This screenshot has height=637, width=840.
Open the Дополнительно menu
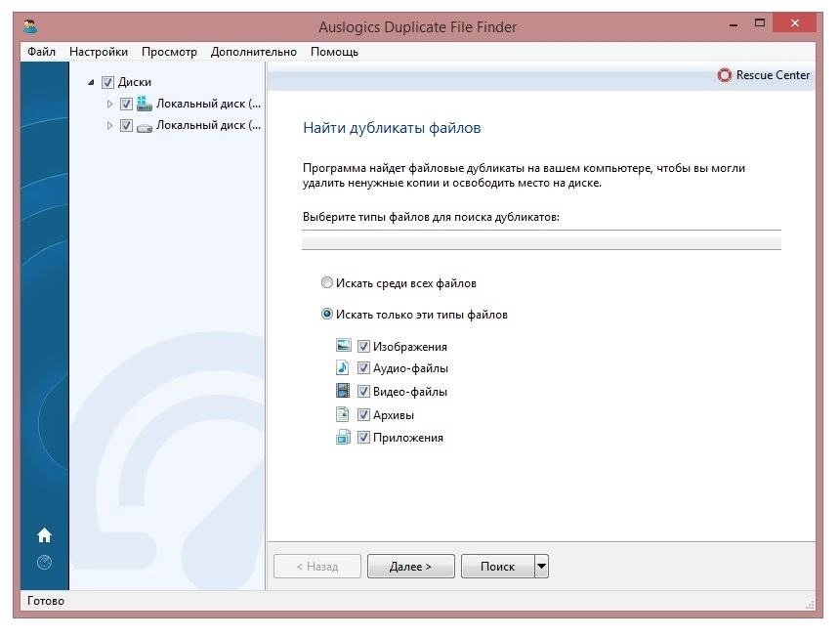tap(253, 52)
